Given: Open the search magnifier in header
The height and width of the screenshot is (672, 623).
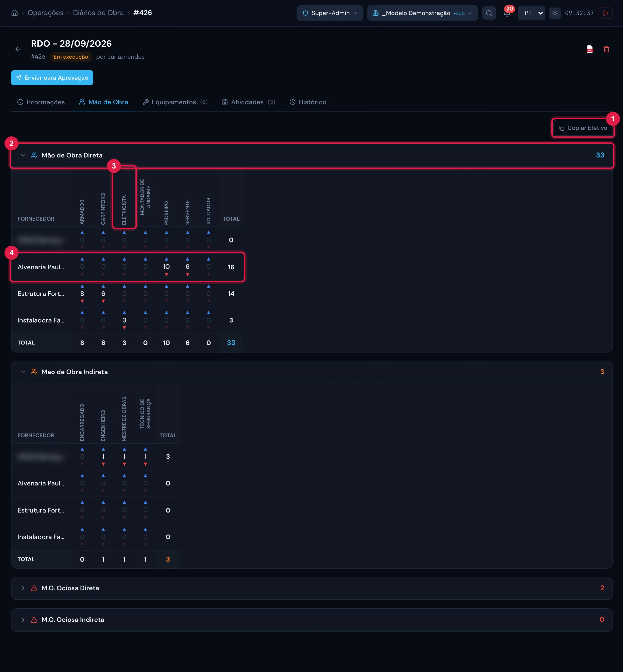Looking at the screenshot, I should [x=489, y=13].
